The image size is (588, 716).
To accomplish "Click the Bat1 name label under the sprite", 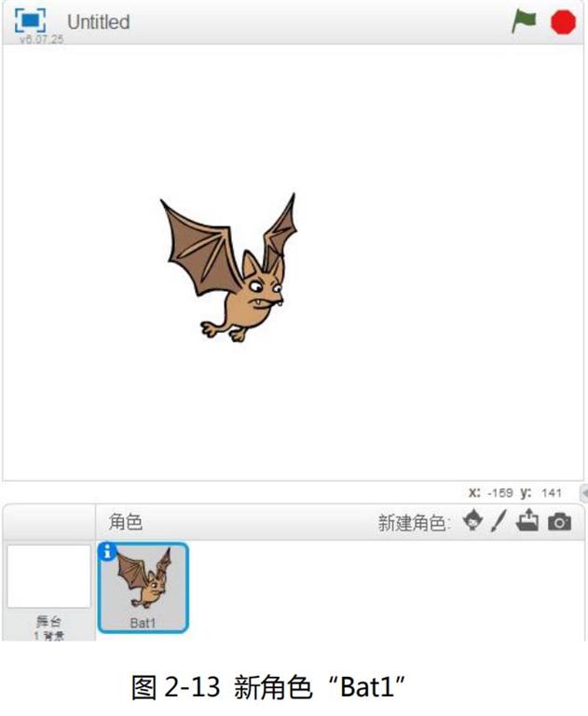I will (x=143, y=623).
